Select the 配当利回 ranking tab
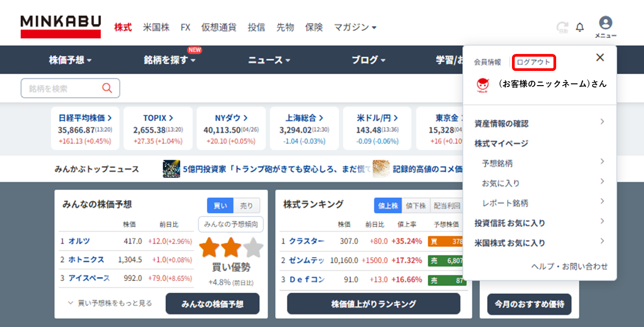 [x=446, y=206]
